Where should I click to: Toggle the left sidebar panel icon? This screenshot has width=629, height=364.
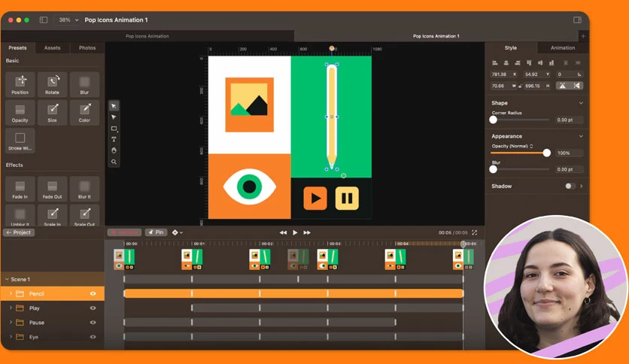point(44,20)
